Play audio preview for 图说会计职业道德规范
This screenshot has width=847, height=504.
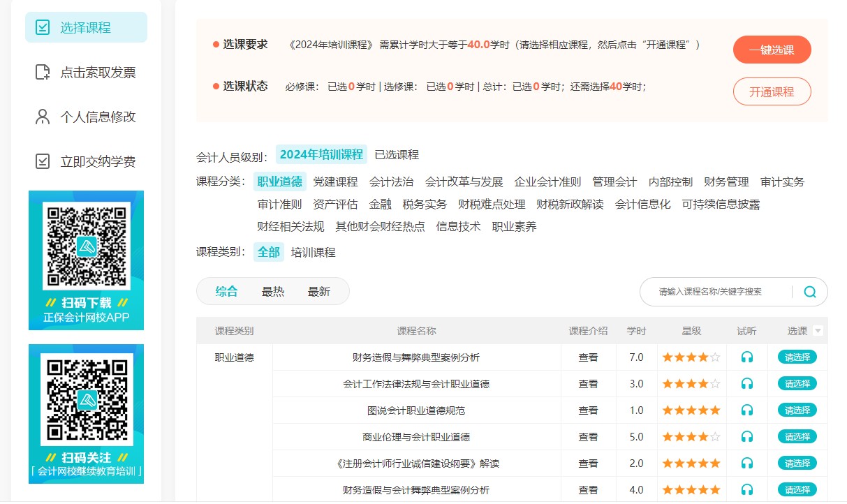[x=747, y=410]
